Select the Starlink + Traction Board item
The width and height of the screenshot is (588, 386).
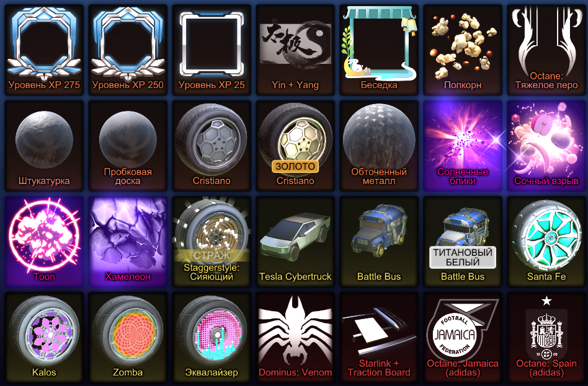(x=379, y=338)
